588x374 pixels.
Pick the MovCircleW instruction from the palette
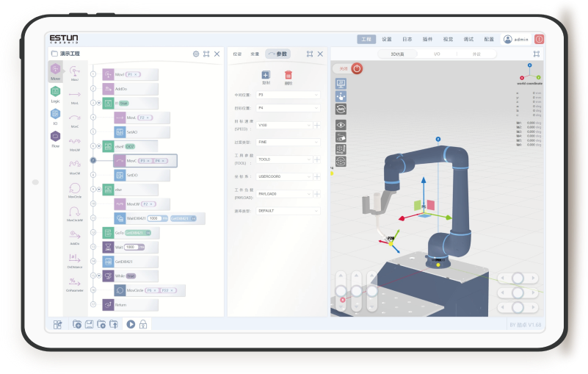[75, 214]
